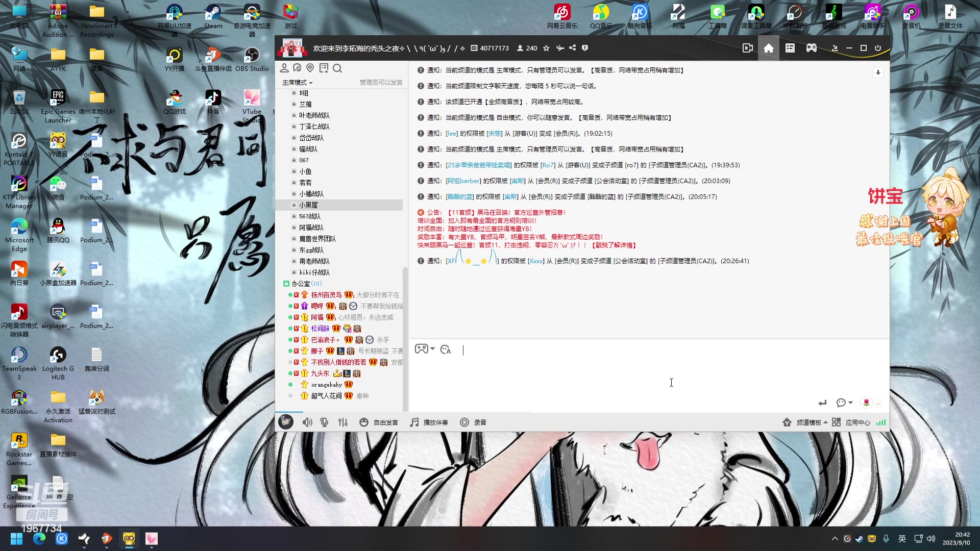Click the font style icon in chat input
The width and height of the screenshot is (980, 551).
[x=446, y=349]
